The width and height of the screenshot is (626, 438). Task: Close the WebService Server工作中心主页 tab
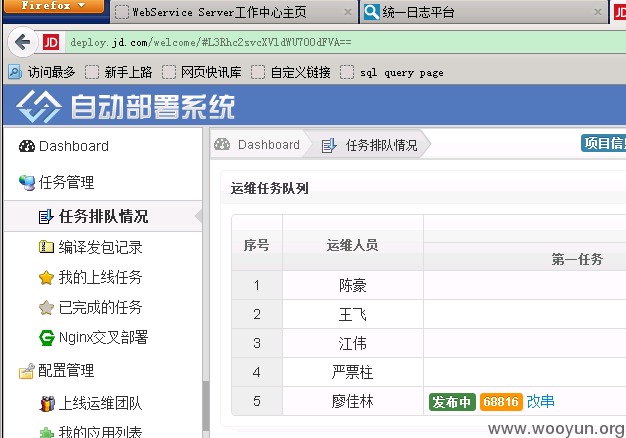coord(348,12)
